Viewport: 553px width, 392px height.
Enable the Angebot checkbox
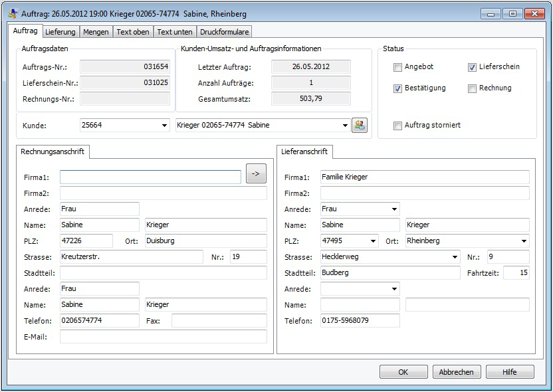[397, 67]
